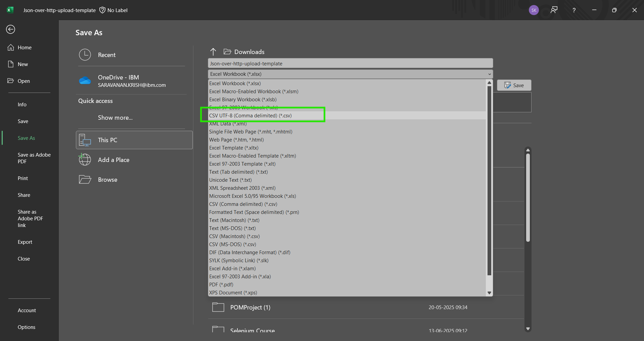Image resolution: width=644 pixels, height=341 pixels.
Task: Click the No Label sensitivity shield icon
Action: click(102, 10)
